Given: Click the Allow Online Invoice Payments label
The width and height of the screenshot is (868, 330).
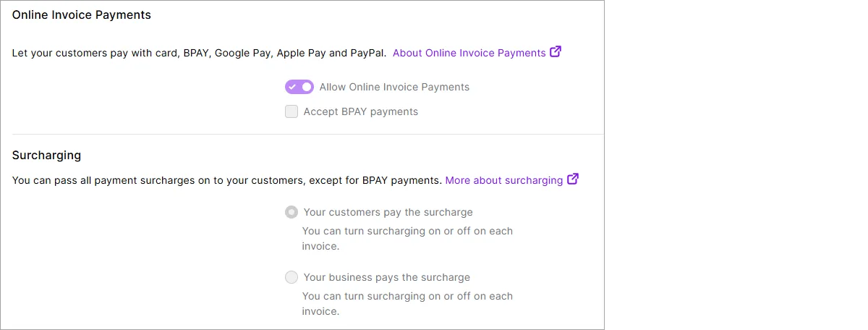Looking at the screenshot, I should (394, 87).
